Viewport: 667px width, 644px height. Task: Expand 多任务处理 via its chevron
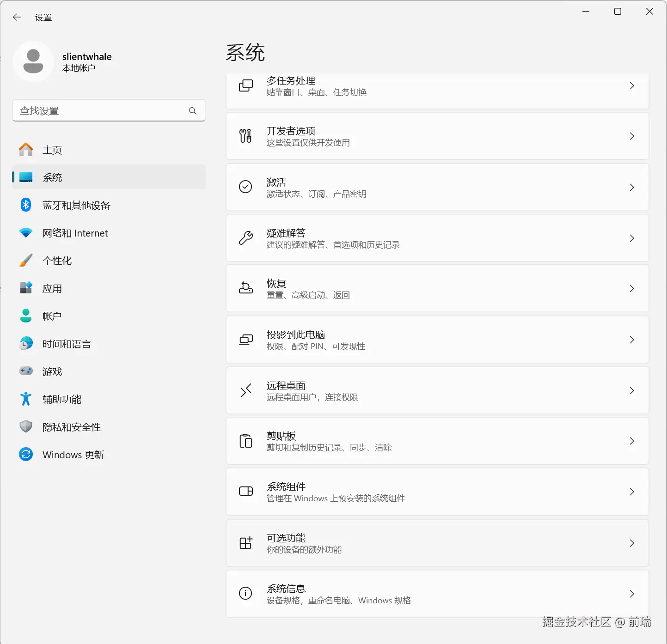point(632,85)
